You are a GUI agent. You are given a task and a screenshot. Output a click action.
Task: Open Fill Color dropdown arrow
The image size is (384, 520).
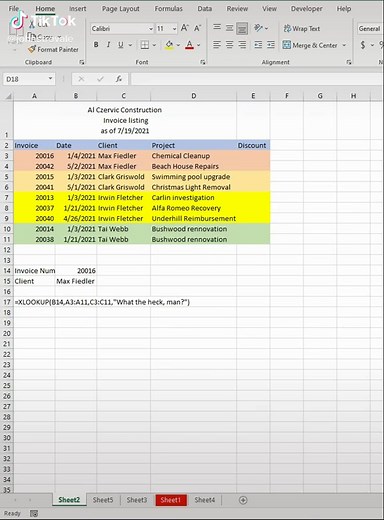pyautogui.click(x=178, y=45)
